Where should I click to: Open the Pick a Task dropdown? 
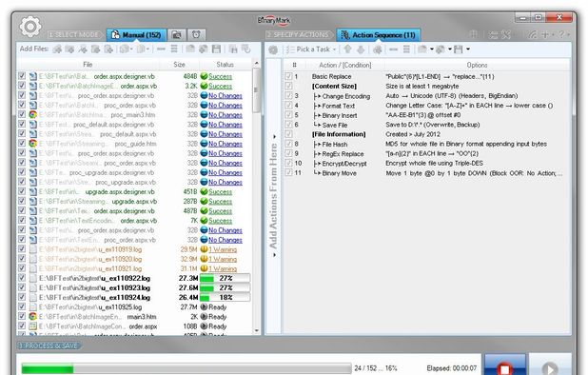[x=311, y=49]
